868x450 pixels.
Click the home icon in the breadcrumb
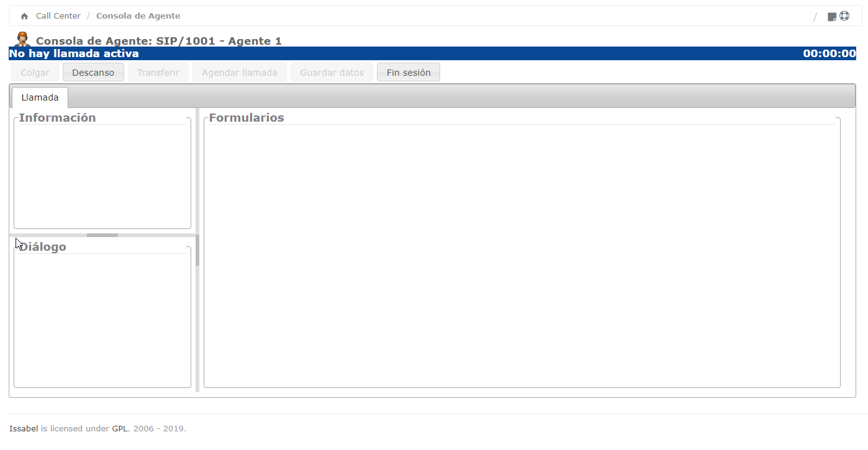24,16
